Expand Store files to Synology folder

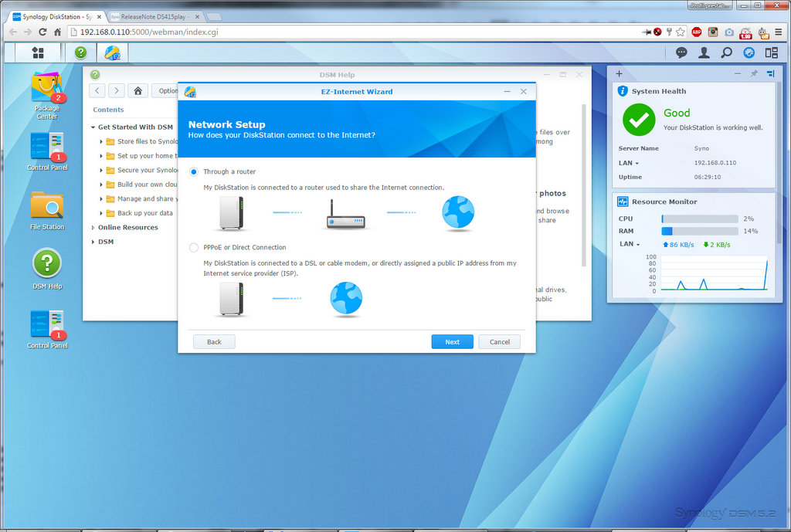[101, 142]
